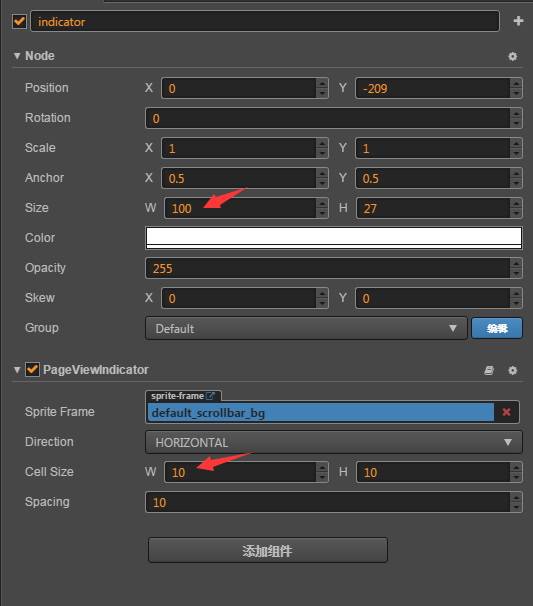The image size is (533, 606).
Task: Click the Cell Size W stepper arrows
Action: click(322, 472)
